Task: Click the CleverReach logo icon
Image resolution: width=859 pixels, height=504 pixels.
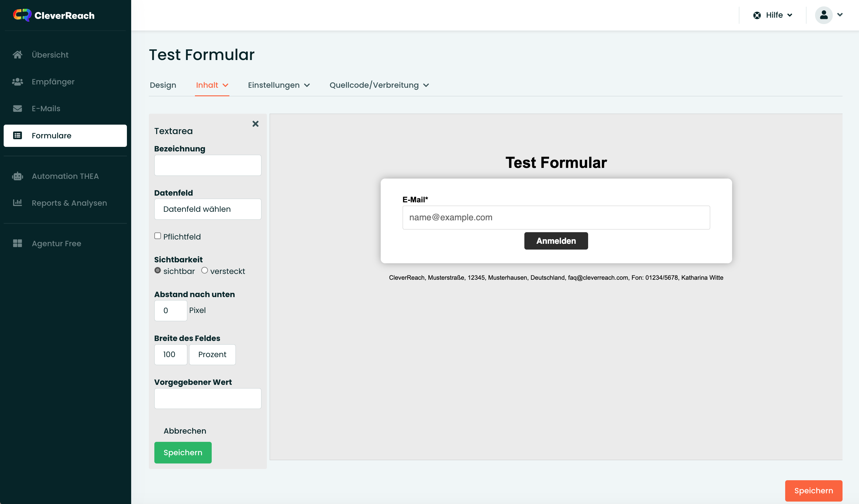Action: pyautogui.click(x=22, y=15)
